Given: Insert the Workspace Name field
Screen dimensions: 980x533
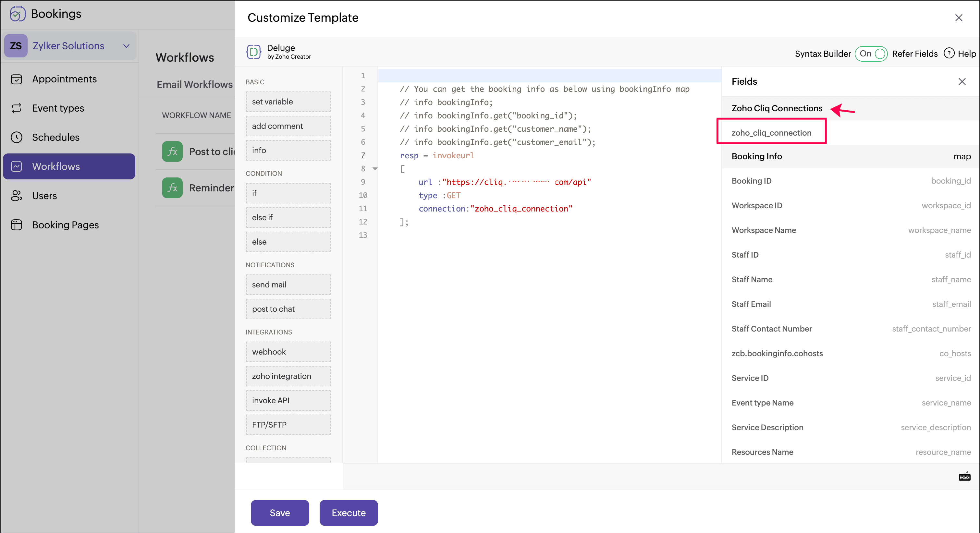Looking at the screenshot, I should [851, 230].
